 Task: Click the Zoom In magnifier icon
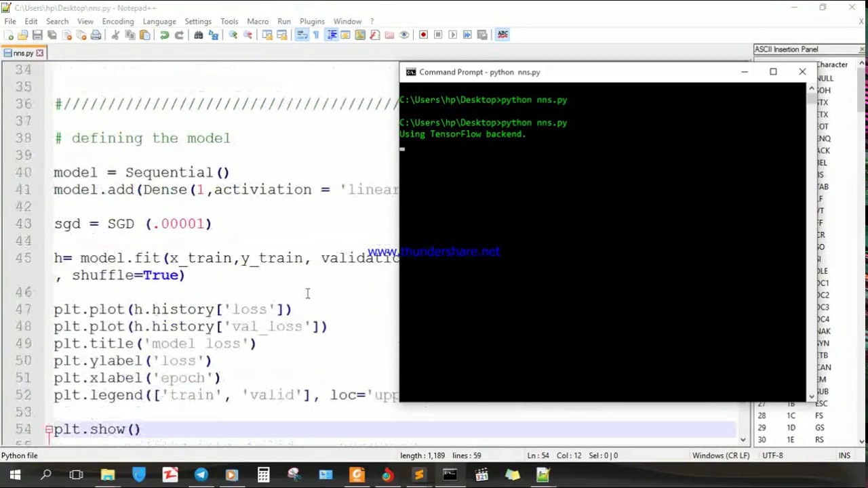[x=233, y=35]
